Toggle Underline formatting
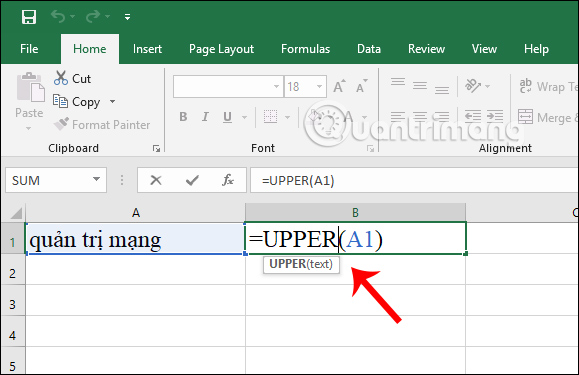Viewport: 579px width, 375px height. (x=227, y=117)
